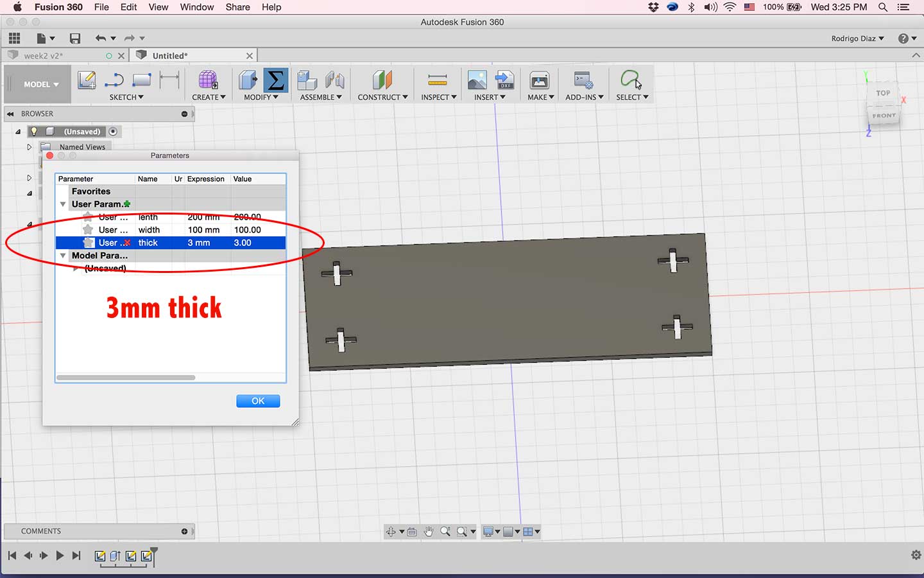Screen dimensions: 924x578
Task: Click the Construct plane icon
Action: coord(382,80)
